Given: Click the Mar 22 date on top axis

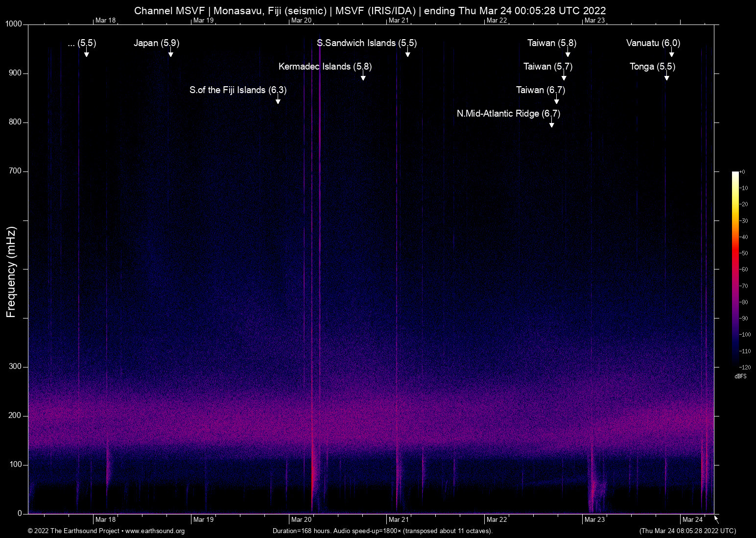Looking at the screenshot, I should pyautogui.click(x=496, y=20).
